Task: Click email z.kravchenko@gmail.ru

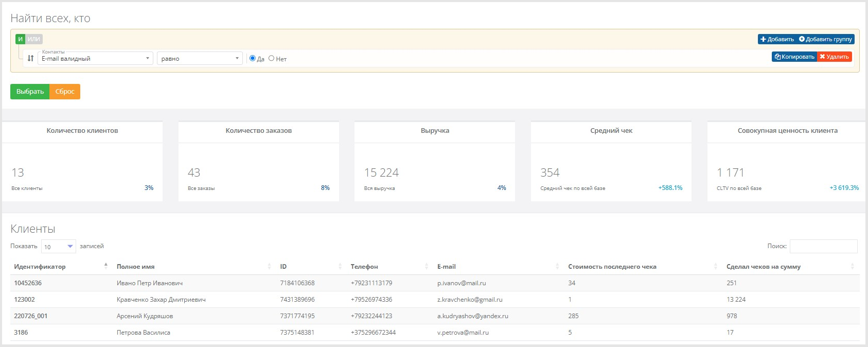Action: coord(470,300)
